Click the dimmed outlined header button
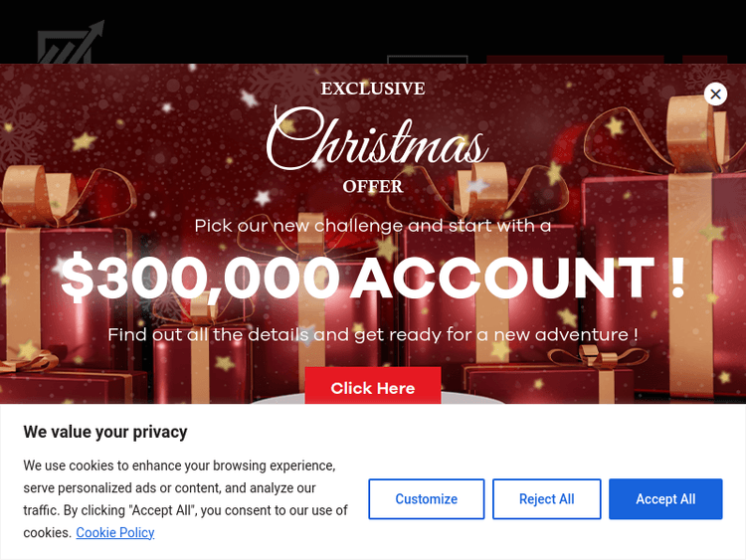 coord(427,60)
